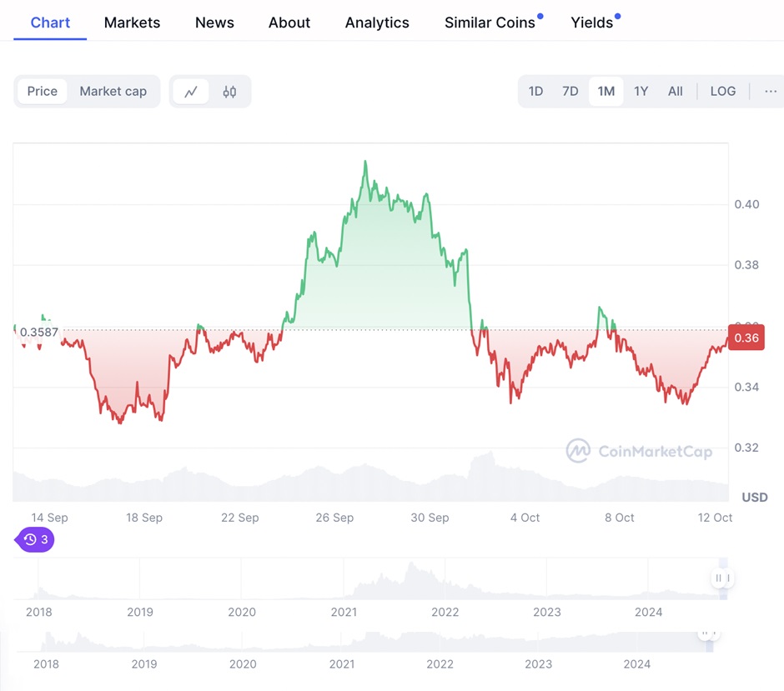This screenshot has height=691, width=784.
Task: Open the Analytics tab
Action: [x=377, y=23]
